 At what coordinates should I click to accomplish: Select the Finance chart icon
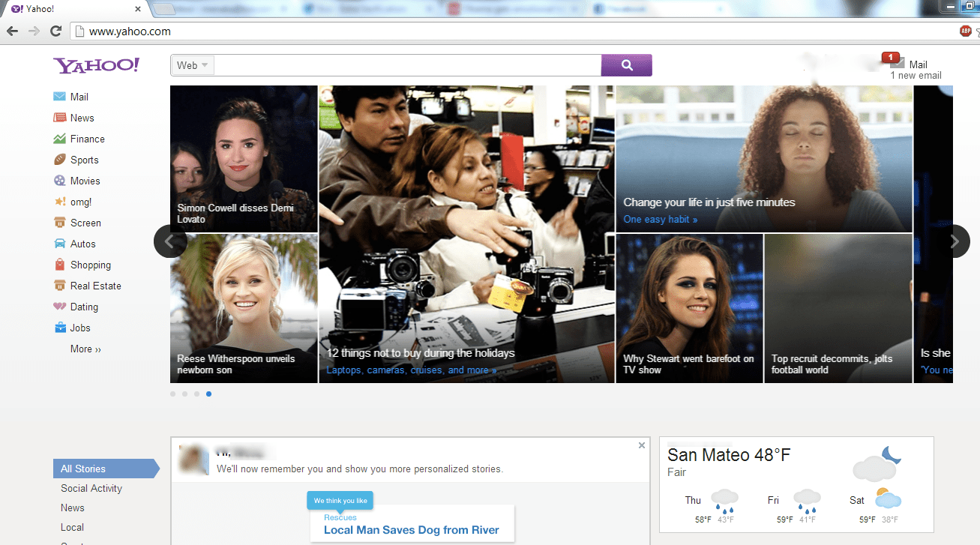(x=58, y=138)
